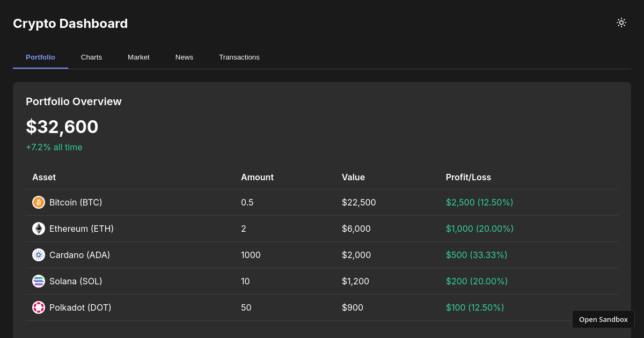Viewport: 644px width, 338px height.
Task: Click the Ethereum diamond icon
Action: point(39,229)
